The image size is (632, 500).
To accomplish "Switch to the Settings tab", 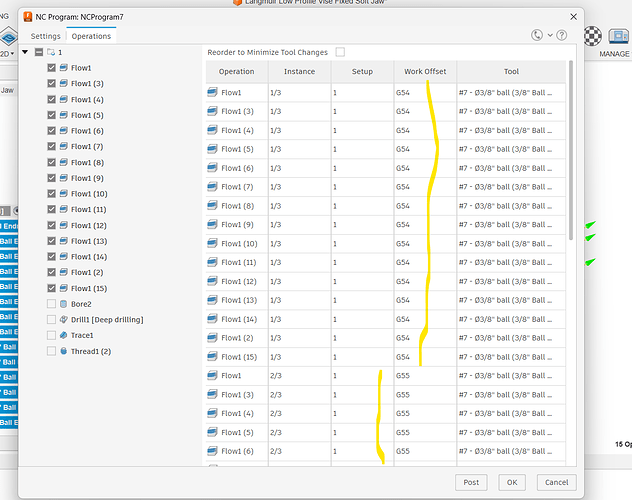I will (45, 36).
